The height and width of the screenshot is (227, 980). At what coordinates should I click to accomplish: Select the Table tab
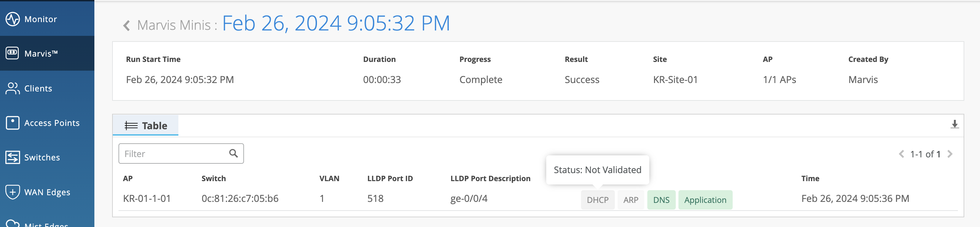pyautogui.click(x=146, y=126)
